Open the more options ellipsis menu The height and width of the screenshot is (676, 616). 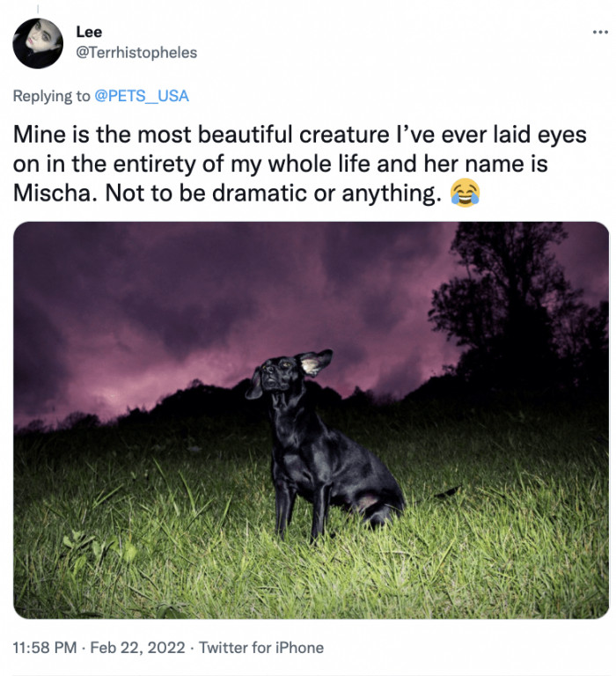[x=599, y=33]
